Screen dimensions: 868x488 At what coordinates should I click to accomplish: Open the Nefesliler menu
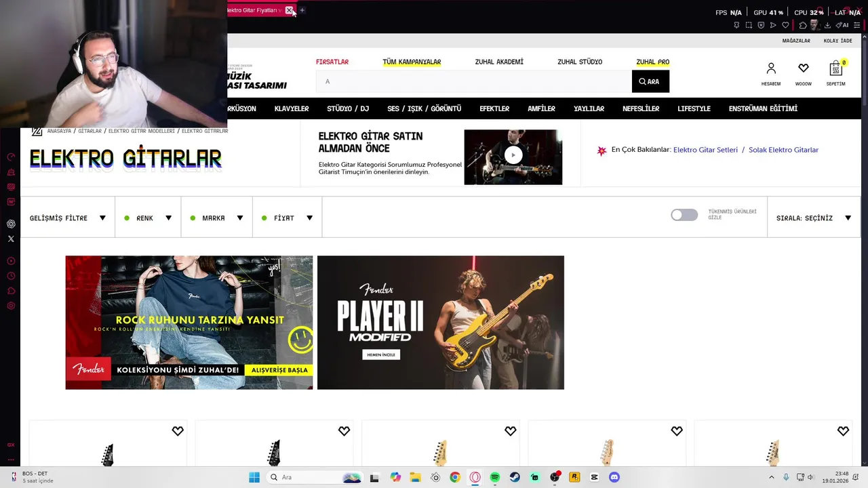641,108
